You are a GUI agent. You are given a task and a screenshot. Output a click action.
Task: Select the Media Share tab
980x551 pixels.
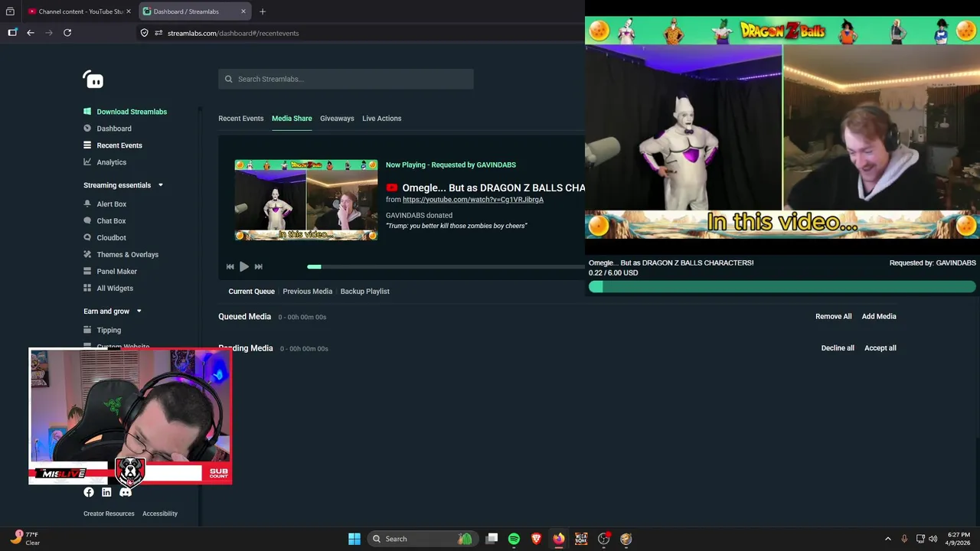[292, 119]
